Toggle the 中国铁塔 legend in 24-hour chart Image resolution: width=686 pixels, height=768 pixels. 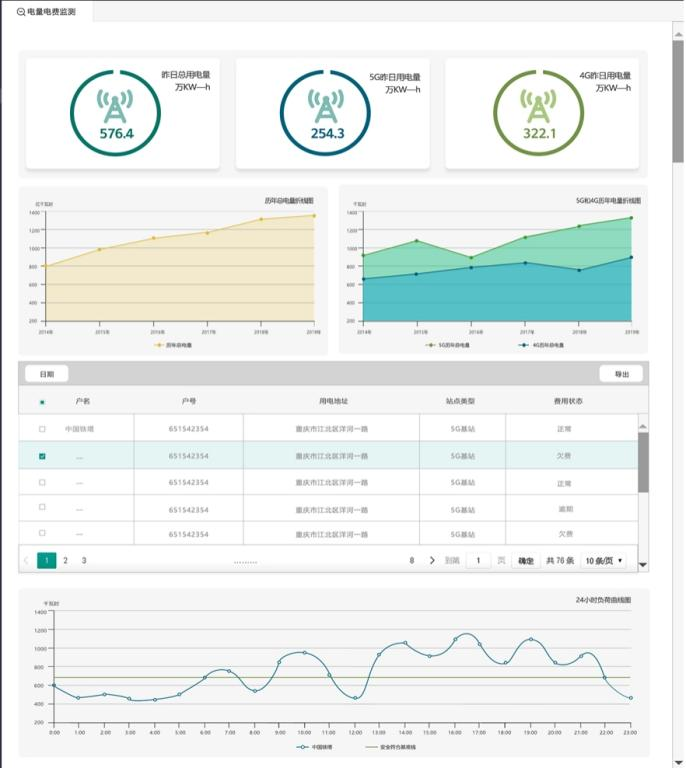pyautogui.click(x=302, y=747)
